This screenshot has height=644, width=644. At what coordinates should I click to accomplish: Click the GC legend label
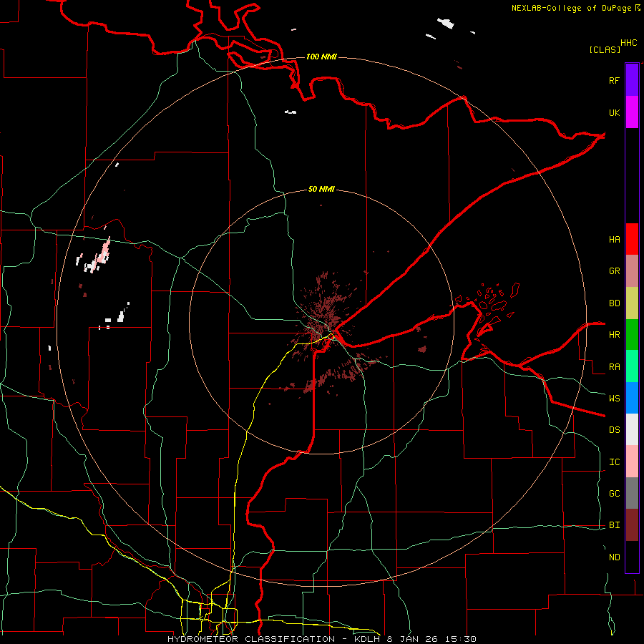tap(615, 494)
